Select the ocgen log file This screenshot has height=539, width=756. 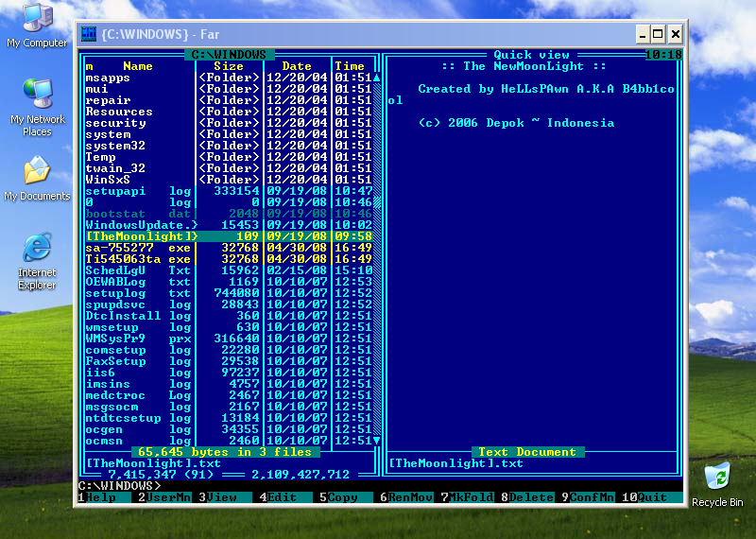pyautogui.click(x=229, y=429)
